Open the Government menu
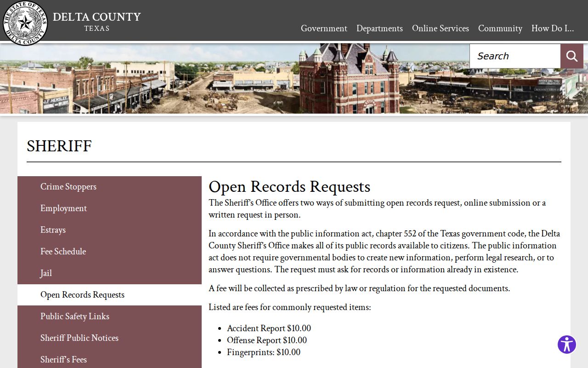The image size is (588, 368). point(324,29)
